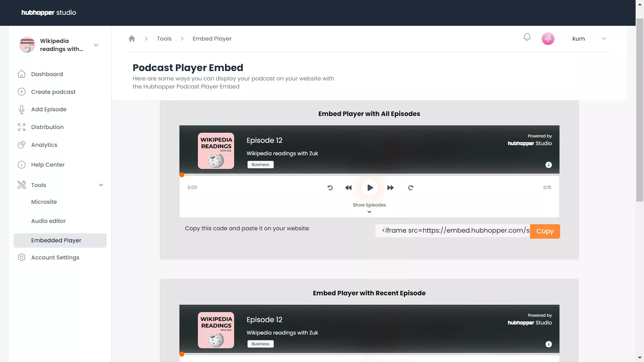Viewport: 644px width, 362px height.
Task: Collapse the Tools sidebar section
Action: point(101,185)
